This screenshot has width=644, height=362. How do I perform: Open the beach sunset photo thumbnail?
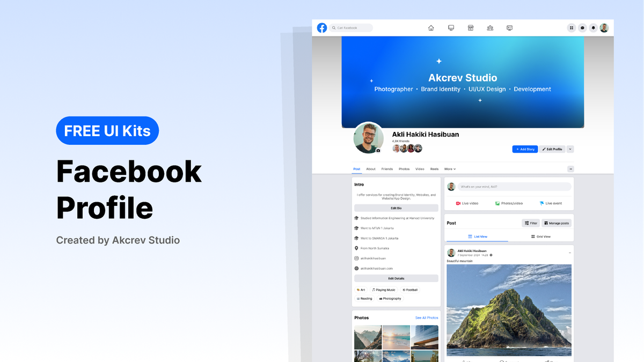(x=396, y=337)
